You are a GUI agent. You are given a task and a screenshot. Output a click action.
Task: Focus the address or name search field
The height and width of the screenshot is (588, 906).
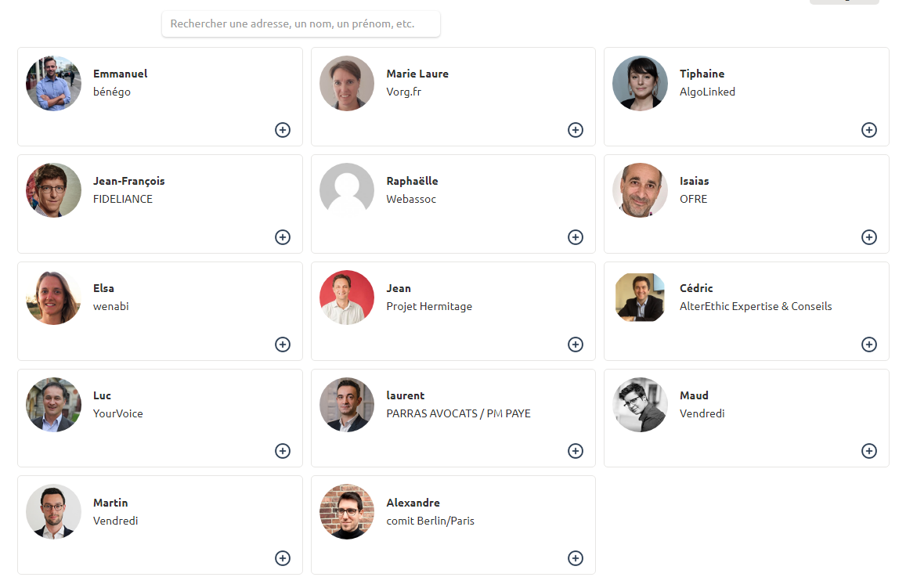pyautogui.click(x=301, y=24)
